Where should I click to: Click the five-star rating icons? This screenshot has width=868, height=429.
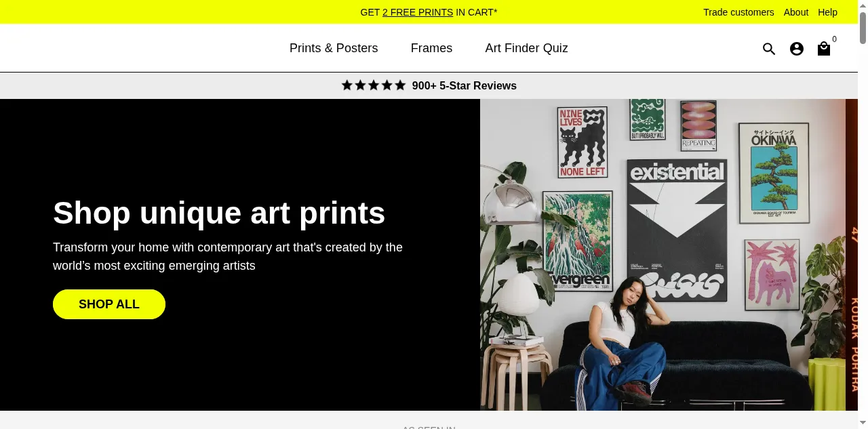(374, 85)
